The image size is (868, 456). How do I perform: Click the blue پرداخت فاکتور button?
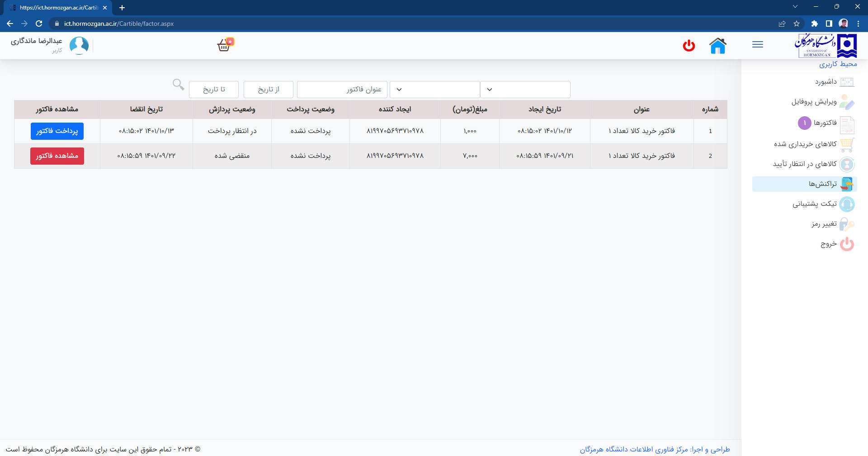click(57, 131)
